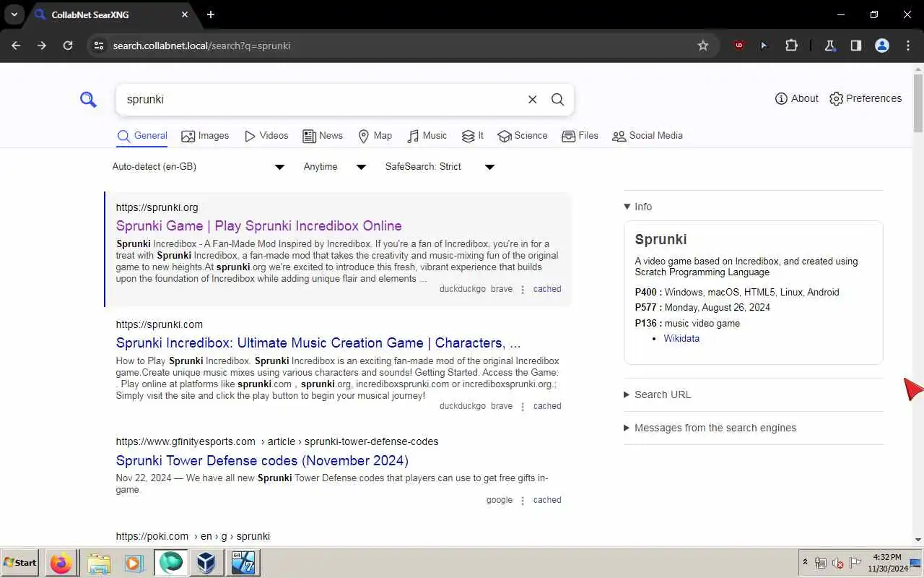Switch to the Music tab

coord(427,136)
